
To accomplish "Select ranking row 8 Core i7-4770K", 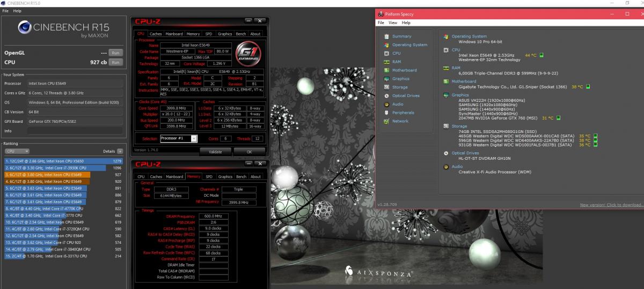I will 63,209.
